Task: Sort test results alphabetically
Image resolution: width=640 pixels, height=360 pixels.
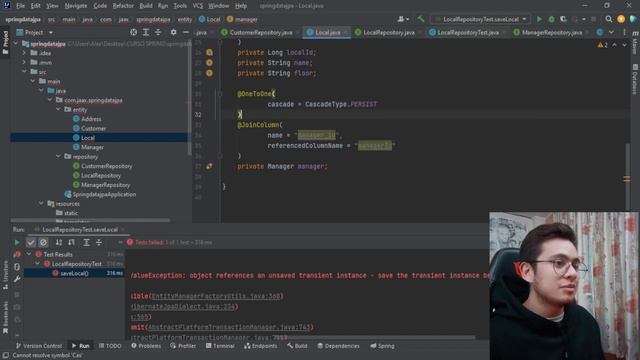Action: pos(59,242)
